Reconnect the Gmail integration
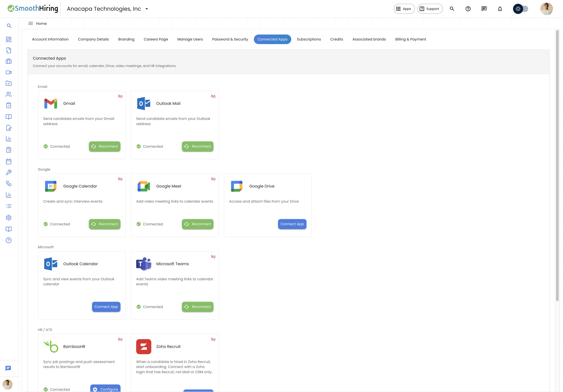The width and height of the screenshot is (563, 392). tap(105, 146)
